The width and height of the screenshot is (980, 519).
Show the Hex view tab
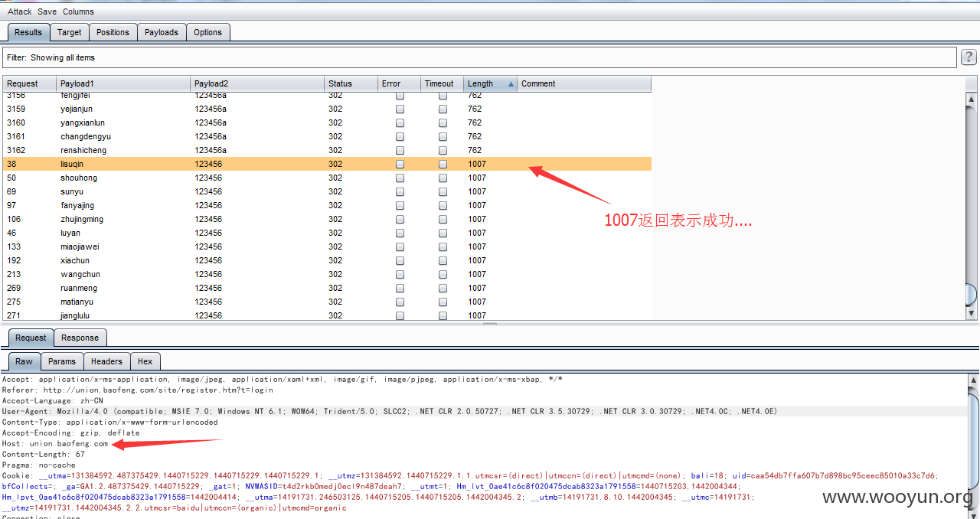click(x=145, y=361)
